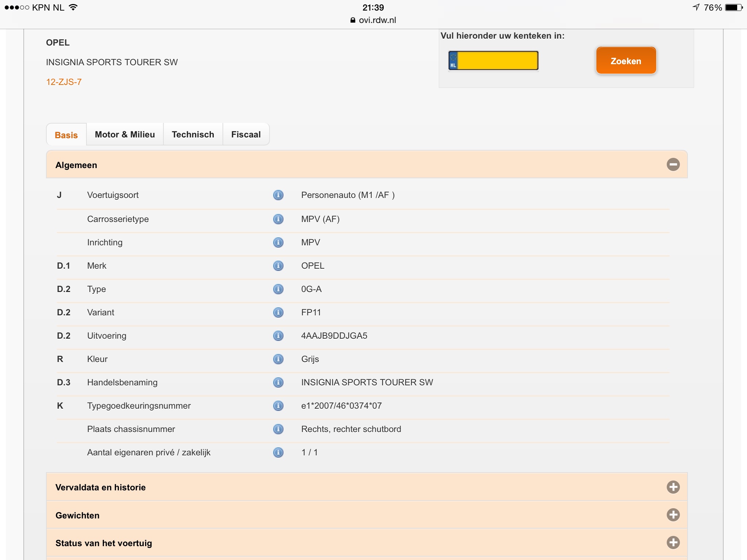
Task: Click info icon next to Merk
Action: pos(278,266)
